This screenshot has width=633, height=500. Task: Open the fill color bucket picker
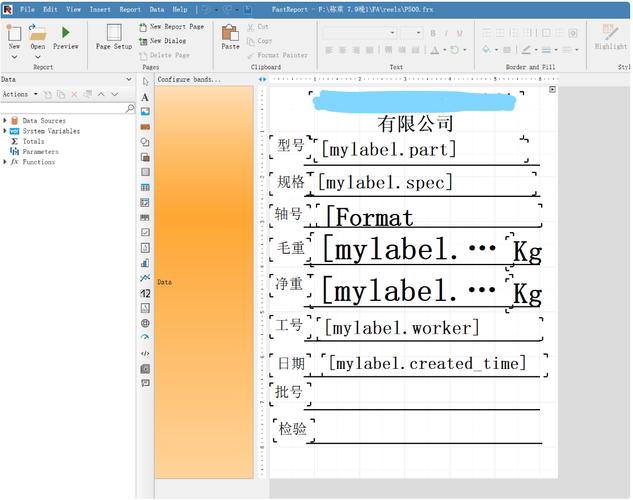[487, 49]
